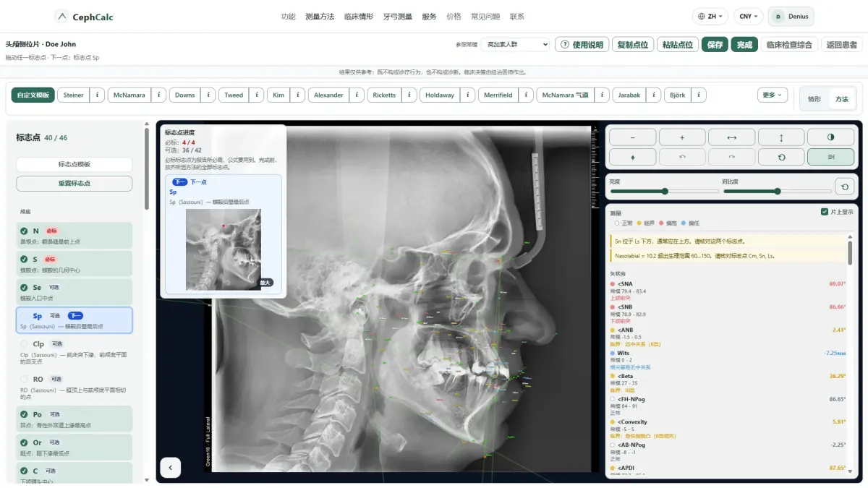Click the help icon 使用说明 button
868x488 pixels.
(582, 45)
